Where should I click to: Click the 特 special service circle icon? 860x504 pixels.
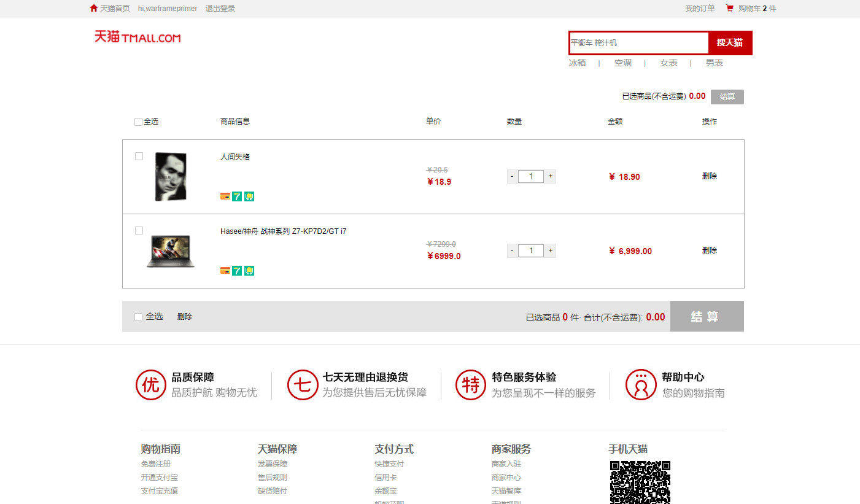471,385
